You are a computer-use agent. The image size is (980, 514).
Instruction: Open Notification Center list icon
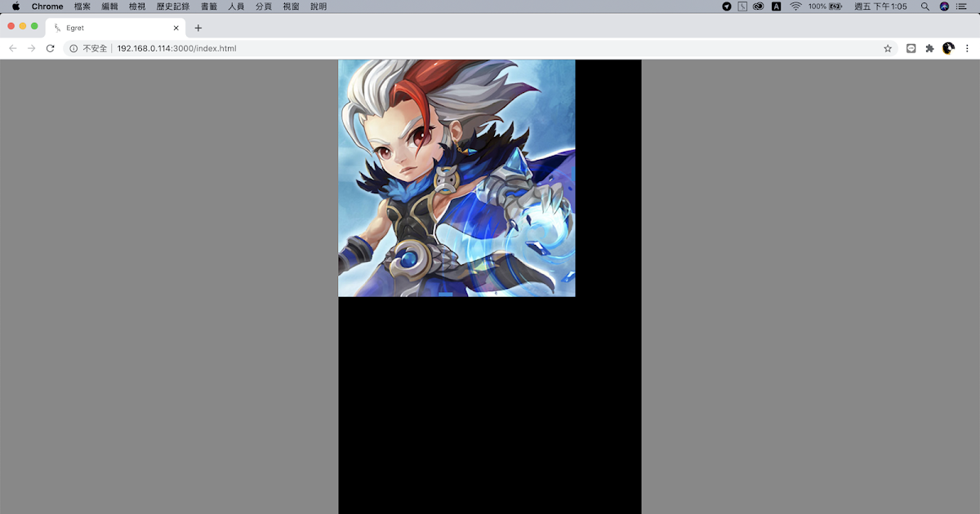pos(960,7)
